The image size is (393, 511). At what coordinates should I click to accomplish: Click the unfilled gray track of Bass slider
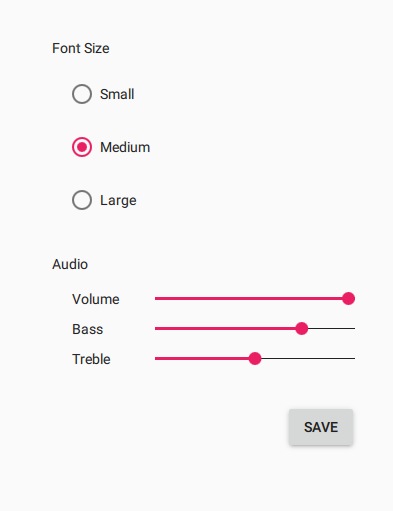pyautogui.click(x=332, y=328)
